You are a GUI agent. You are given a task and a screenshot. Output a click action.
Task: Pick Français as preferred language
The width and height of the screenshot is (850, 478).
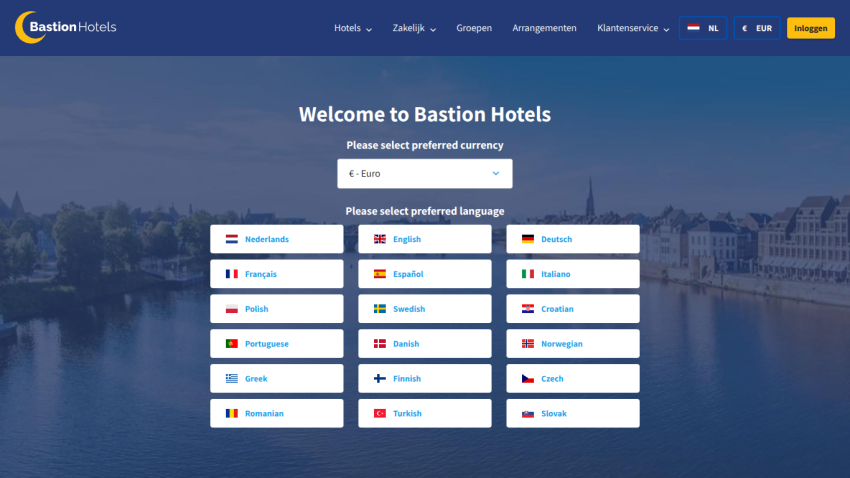point(276,274)
